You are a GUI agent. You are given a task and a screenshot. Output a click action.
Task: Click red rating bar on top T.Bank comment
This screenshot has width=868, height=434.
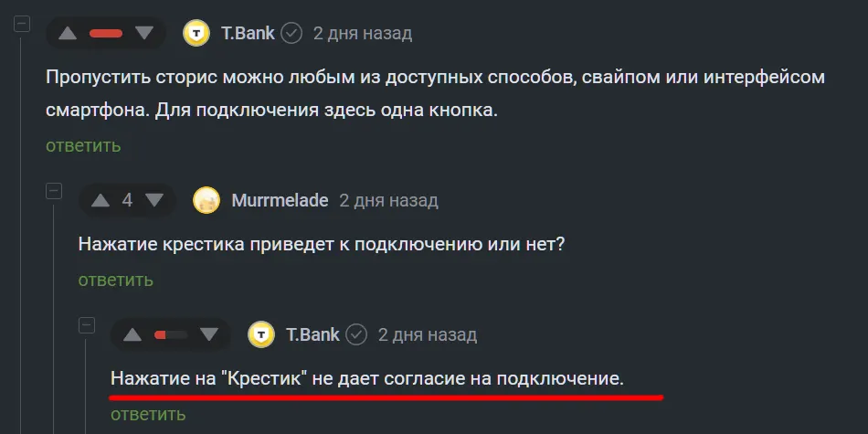click(x=106, y=34)
